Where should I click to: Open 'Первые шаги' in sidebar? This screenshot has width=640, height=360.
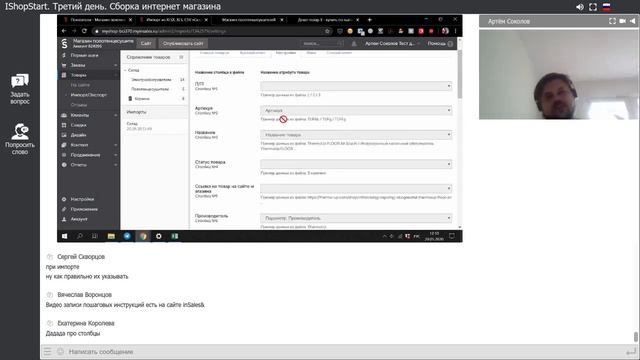84,55
